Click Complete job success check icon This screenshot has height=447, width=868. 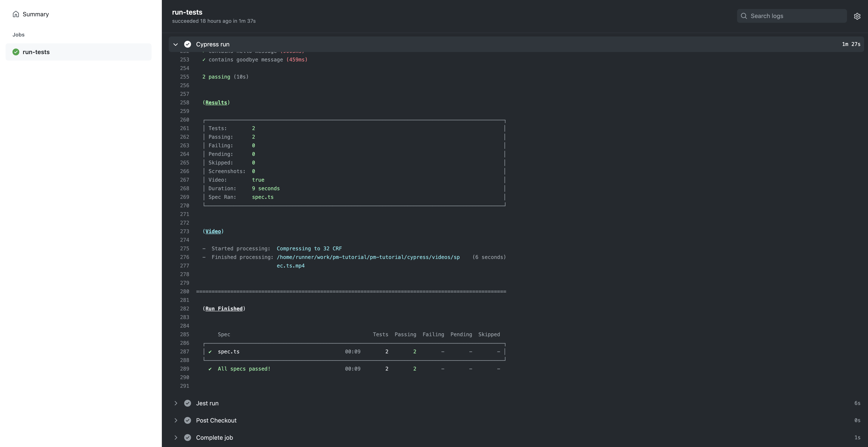pos(188,438)
